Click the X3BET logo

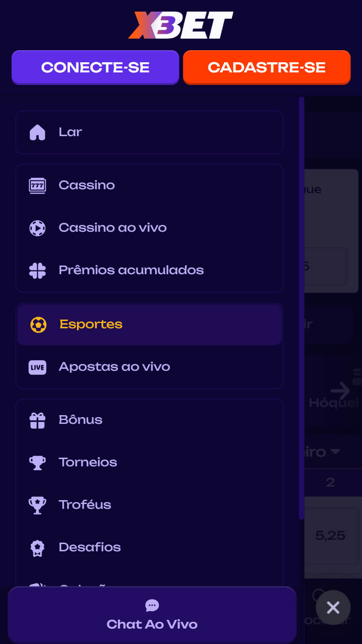pyautogui.click(x=181, y=25)
